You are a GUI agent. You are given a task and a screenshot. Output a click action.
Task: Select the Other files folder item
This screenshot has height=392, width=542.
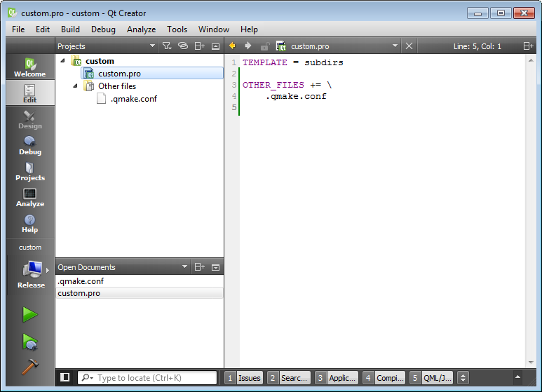[x=117, y=86]
